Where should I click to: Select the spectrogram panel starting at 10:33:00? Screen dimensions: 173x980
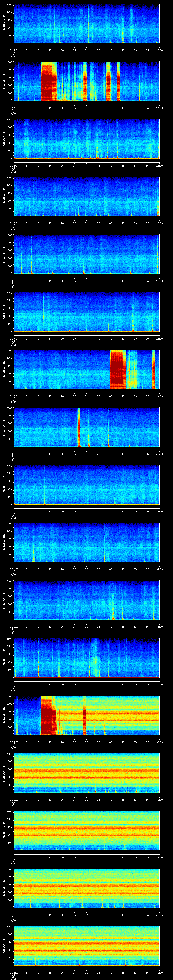pos(87,658)
